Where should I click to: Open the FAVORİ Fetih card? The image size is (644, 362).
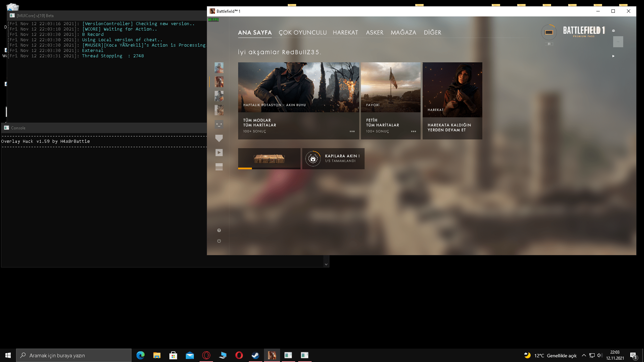tap(391, 101)
